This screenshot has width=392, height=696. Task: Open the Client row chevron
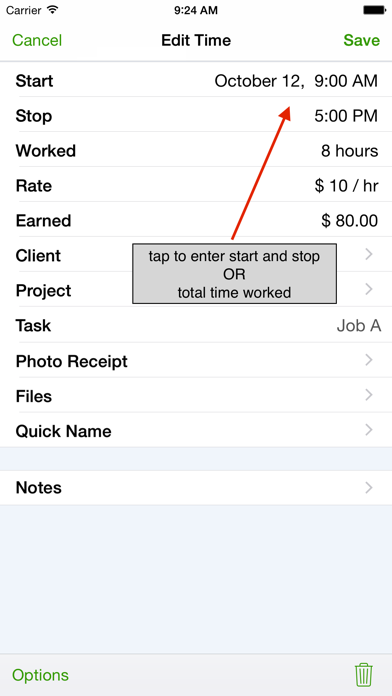pyautogui.click(x=368, y=254)
